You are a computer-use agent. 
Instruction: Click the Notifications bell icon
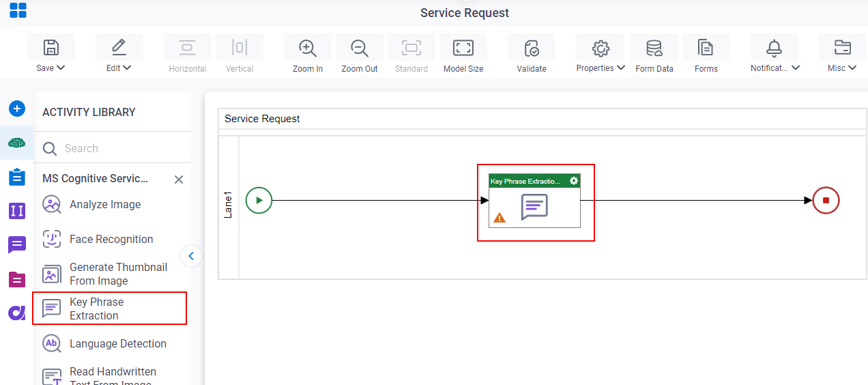[775, 47]
